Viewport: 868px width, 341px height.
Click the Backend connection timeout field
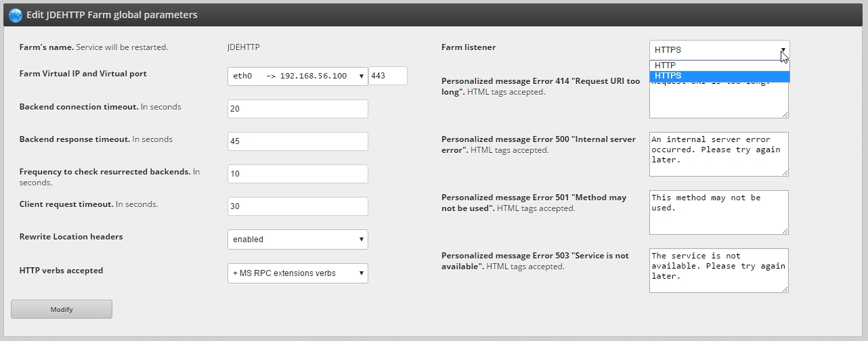pos(298,109)
